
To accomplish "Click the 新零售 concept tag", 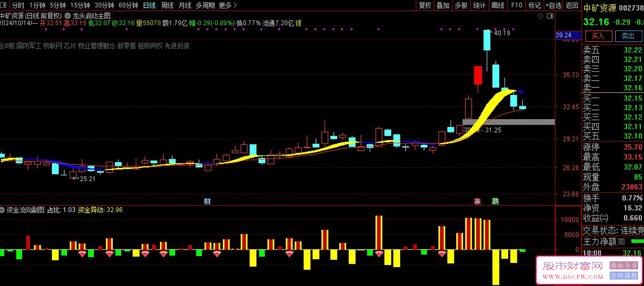I will (127, 46).
